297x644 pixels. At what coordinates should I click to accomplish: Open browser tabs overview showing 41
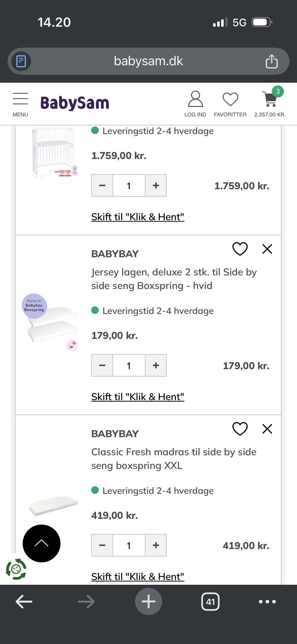[x=210, y=601]
